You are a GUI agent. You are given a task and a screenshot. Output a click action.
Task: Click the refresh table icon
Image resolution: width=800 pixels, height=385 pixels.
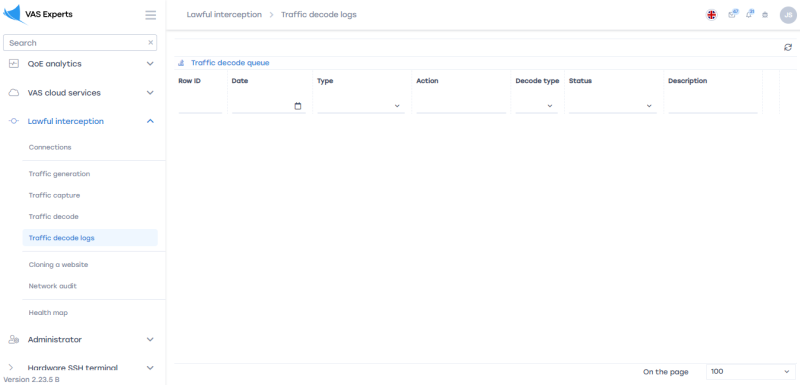(x=788, y=47)
